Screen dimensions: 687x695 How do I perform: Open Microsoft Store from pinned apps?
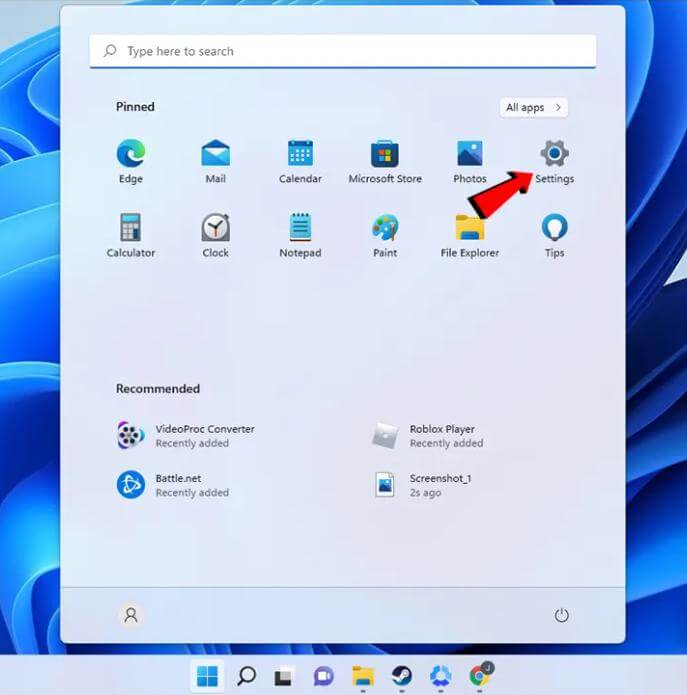click(x=385, y=161)
